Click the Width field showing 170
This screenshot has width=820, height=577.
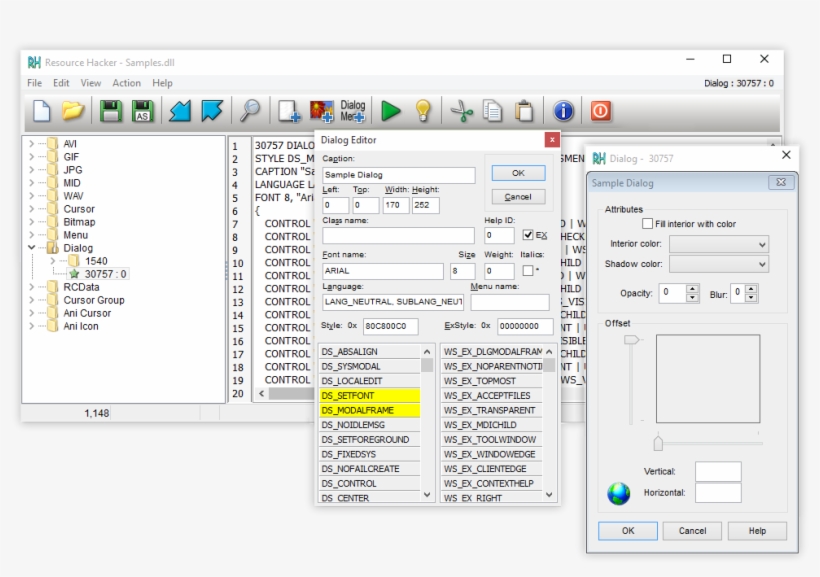396,205
